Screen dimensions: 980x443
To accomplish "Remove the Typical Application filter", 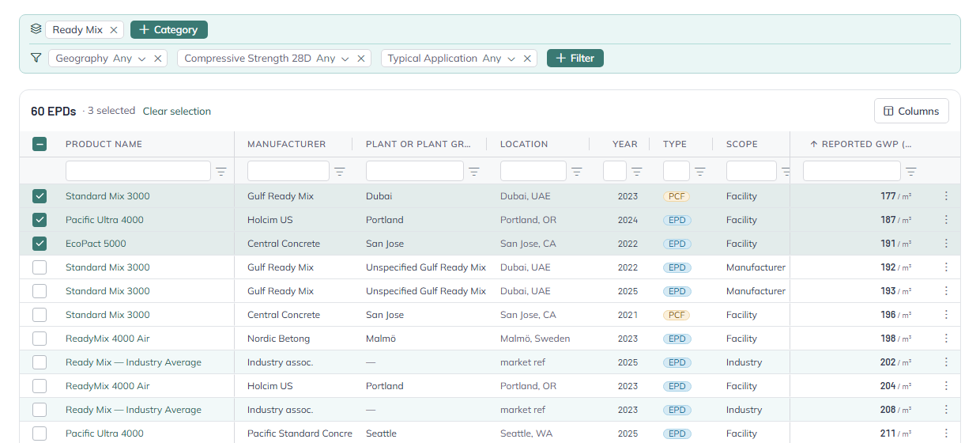I will [x=527, y=59].
